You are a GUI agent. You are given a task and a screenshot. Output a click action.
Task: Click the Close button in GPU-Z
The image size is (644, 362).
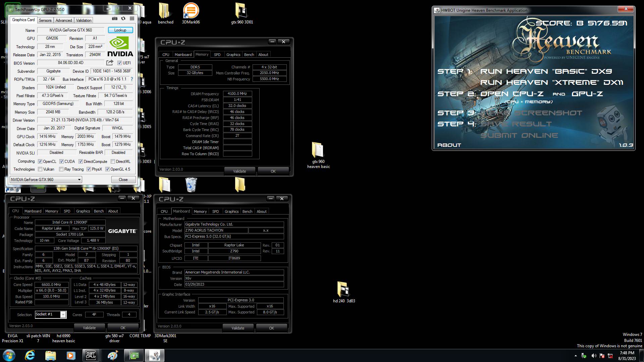(x=123, y=180)
